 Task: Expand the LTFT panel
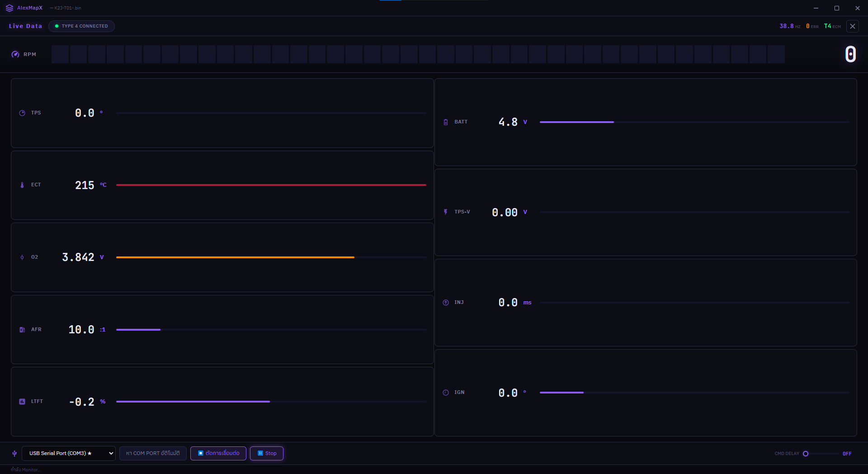pyautogui.click(x=222, y=401)
